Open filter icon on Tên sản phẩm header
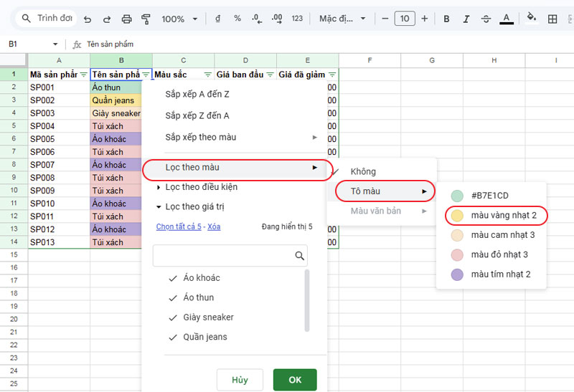The height and width of the screenshot is (392, 574). coord(146,75)
